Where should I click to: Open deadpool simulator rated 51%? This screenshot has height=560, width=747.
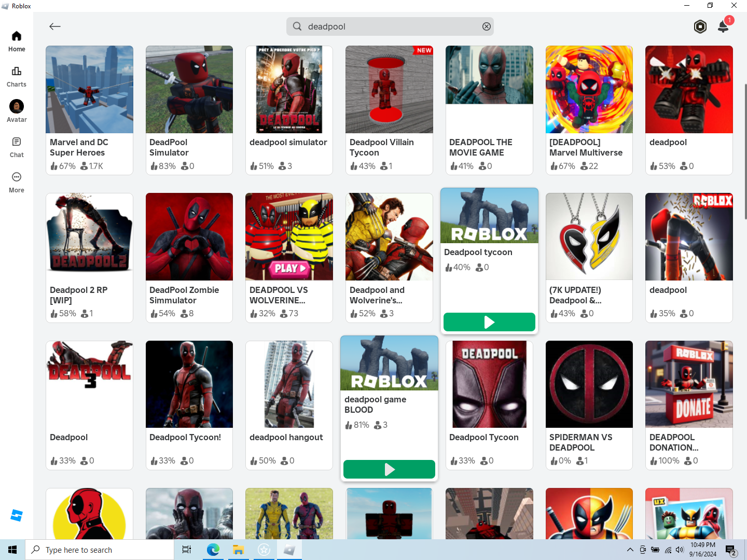(x=289, y=110)
